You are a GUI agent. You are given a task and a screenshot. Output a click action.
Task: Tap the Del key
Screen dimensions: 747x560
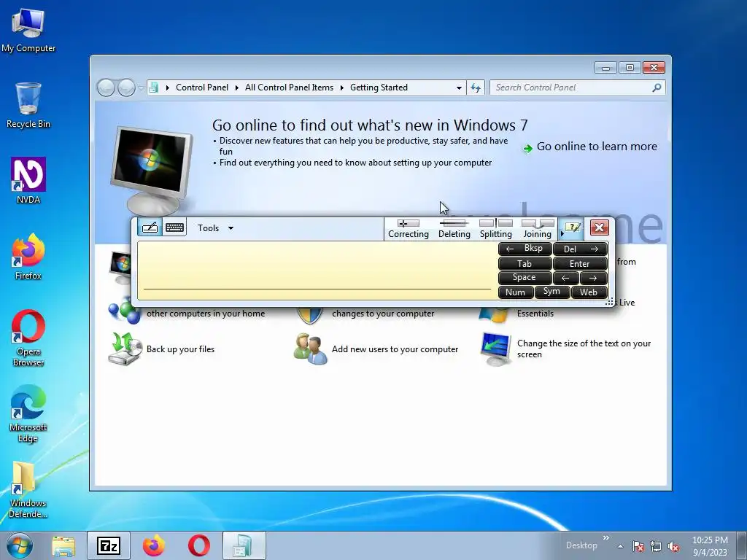[580, 249]
